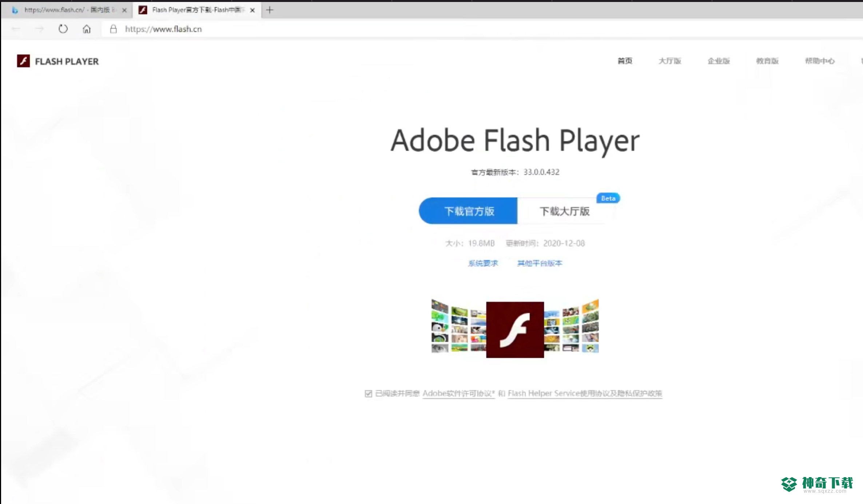
Task: Open the 首页 navigation item
Action: pos(625,61)
